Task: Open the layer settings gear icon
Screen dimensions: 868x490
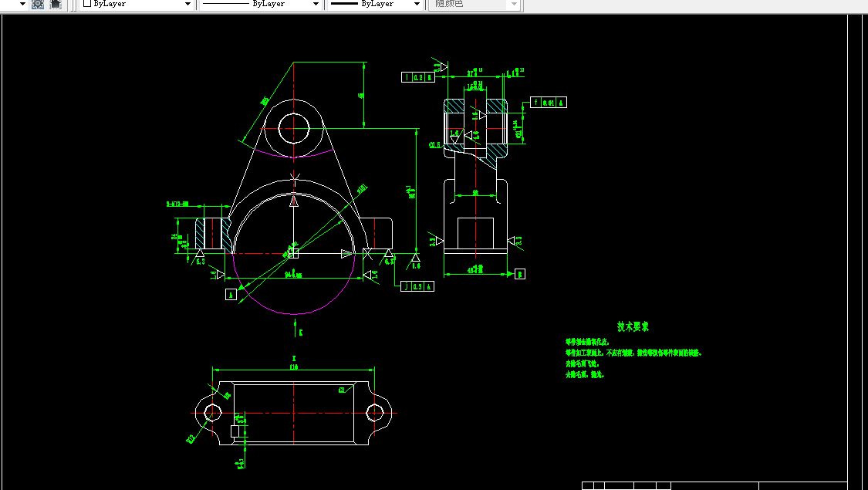Action: [37, 4]
